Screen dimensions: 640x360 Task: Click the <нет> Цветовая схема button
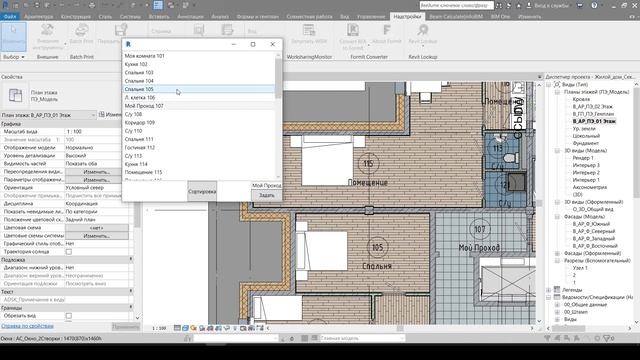pyautogui.click(x=97, y=228)
